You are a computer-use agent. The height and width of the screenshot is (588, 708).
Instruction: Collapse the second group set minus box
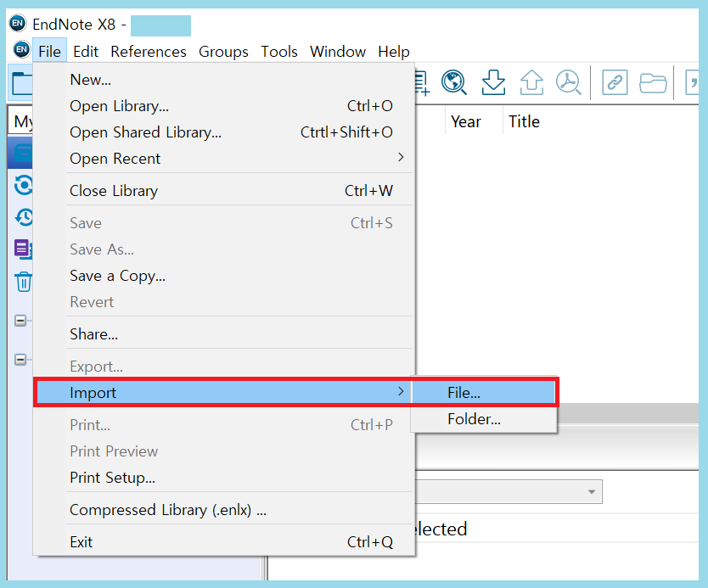(x=20, y=360)
